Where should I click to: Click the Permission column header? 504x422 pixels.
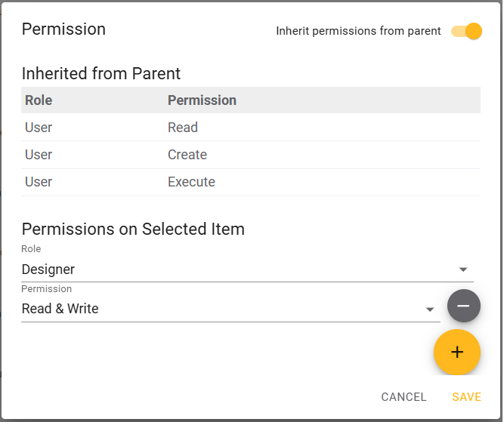(202, 100)
